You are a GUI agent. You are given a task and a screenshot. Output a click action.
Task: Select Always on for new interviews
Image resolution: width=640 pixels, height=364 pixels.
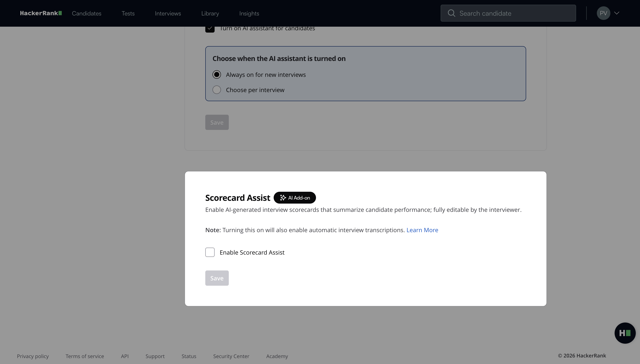[x=217, y=74]
